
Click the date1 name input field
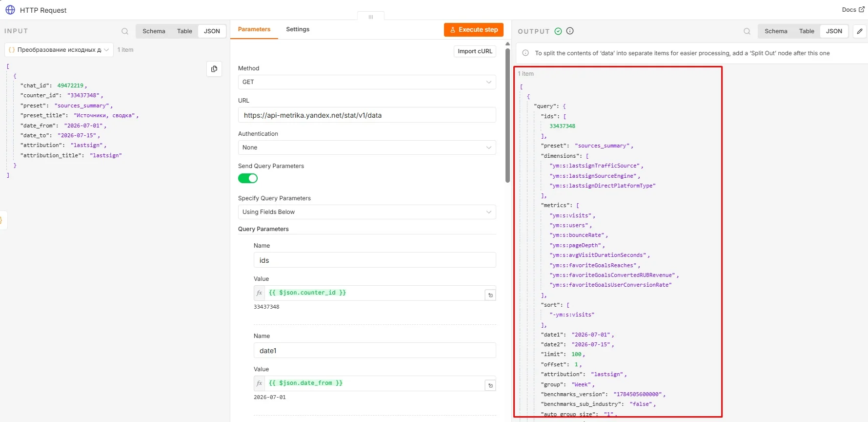pos(375,351)
